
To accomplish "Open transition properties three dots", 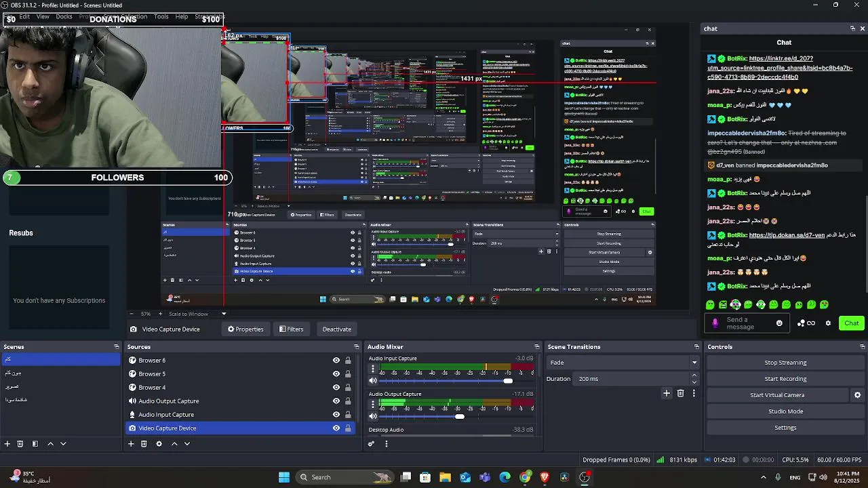I will (x=694, y=393).
